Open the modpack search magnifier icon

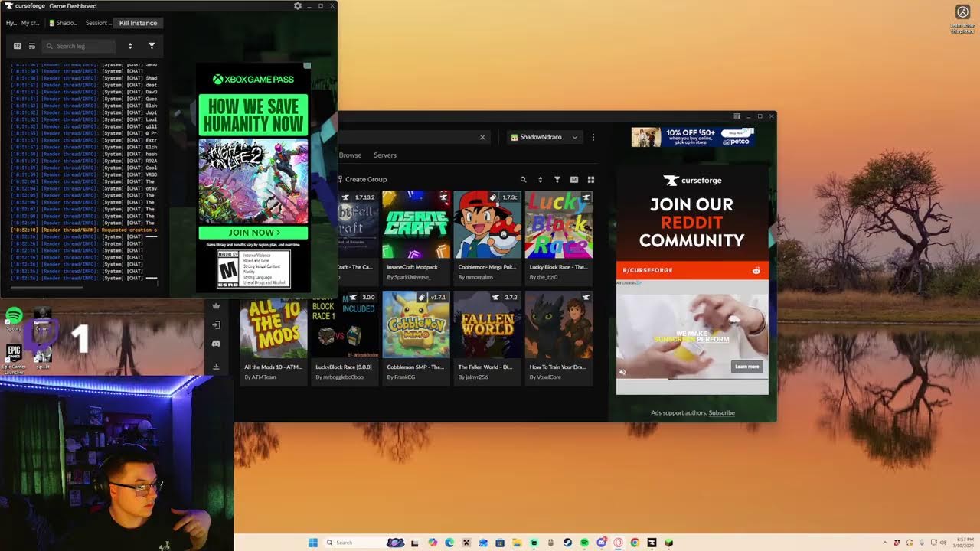point(524,180)
